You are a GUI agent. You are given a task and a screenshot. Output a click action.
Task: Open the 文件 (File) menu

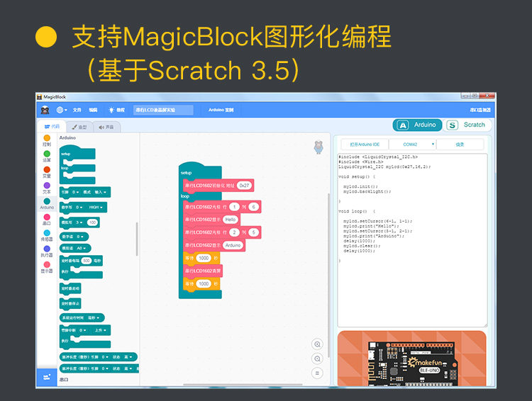click(77, 110)
